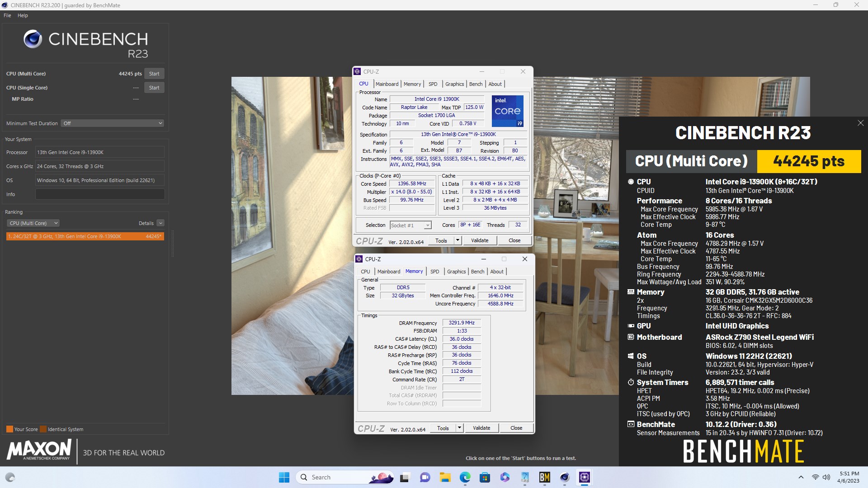Open the Windows Start menu
The width and height of the screenshot is (868, 488).
pos(284,477)
